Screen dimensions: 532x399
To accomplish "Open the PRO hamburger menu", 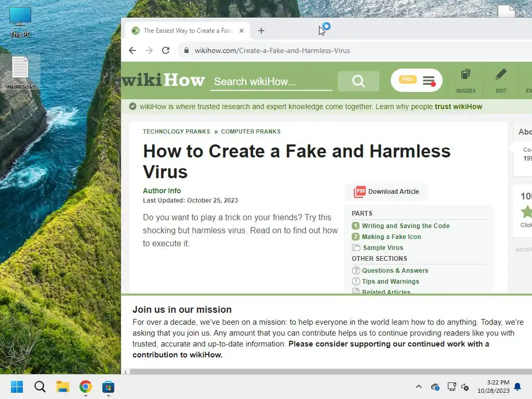I will point(416,81).
